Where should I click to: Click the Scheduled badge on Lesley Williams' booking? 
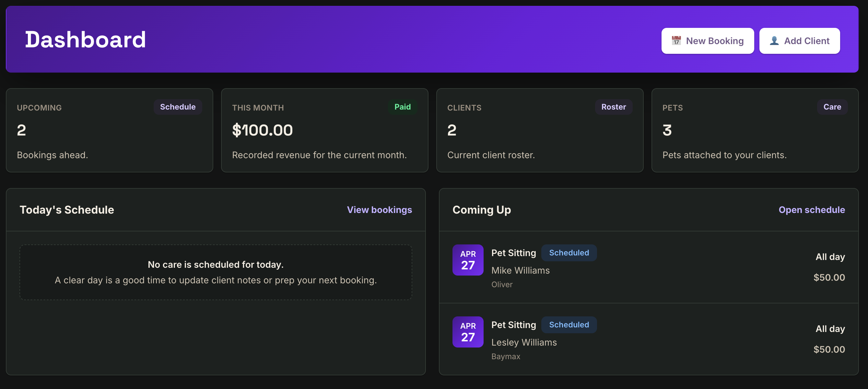point(569,324)
